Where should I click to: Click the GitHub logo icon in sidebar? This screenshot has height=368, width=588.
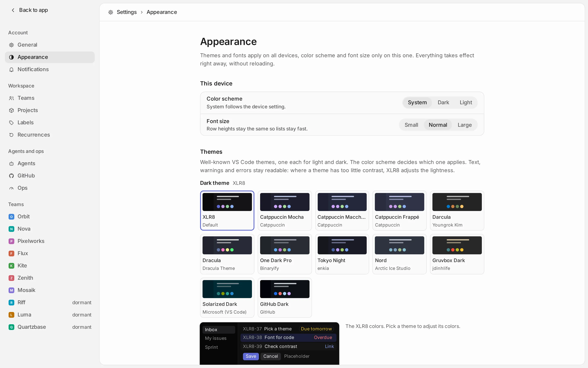pyautogui.click(x=11, y=176)
